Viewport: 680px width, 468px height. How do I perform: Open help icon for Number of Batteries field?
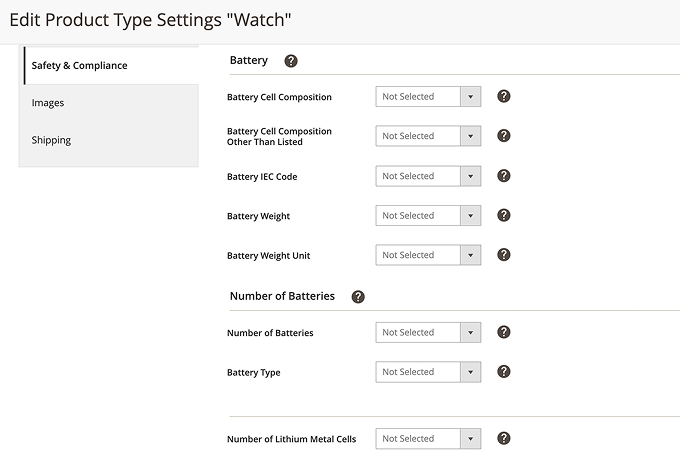(x=504, y=332)
